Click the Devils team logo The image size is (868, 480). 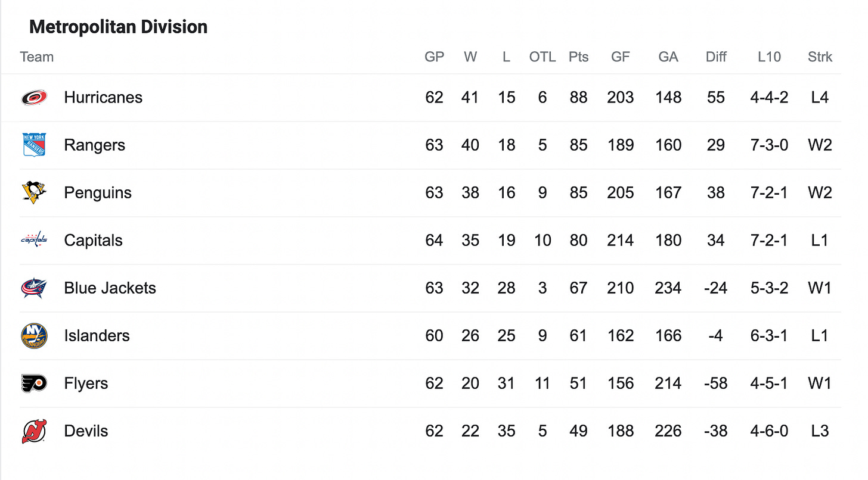(34, 431)
